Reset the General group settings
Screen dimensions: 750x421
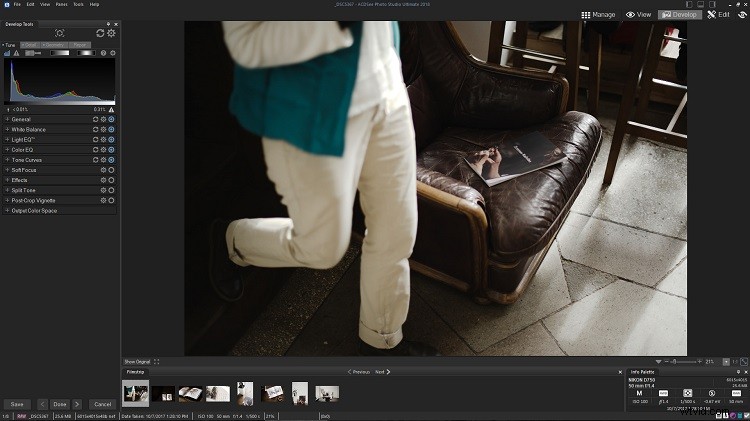tap(95, 119)
